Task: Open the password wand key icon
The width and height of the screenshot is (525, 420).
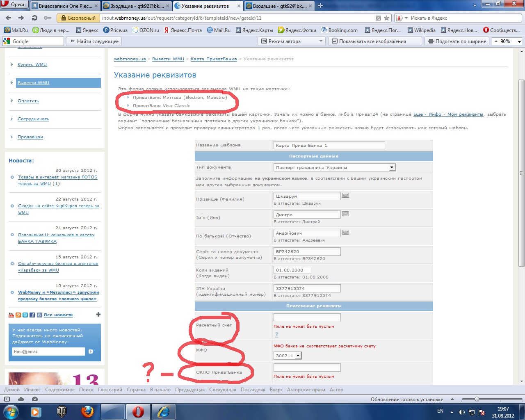Action: tap(48, 18)
